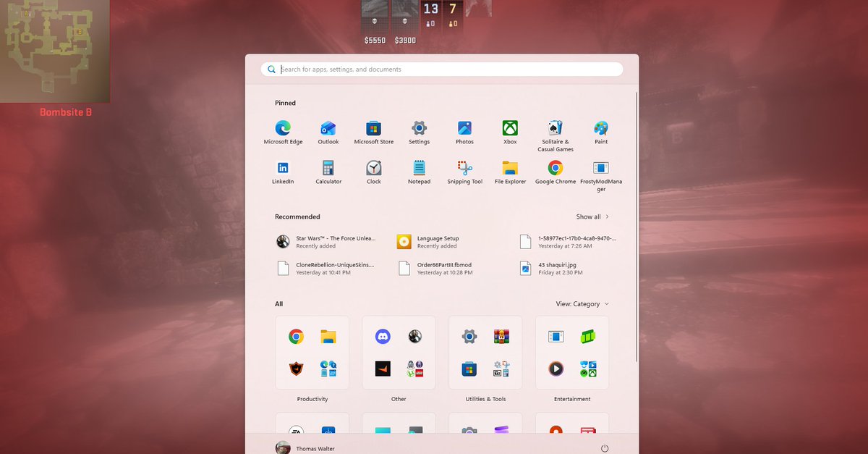Click the Other category label
Image resolution: width=868 pixels, height=454 pixels.
pos(399,399)
